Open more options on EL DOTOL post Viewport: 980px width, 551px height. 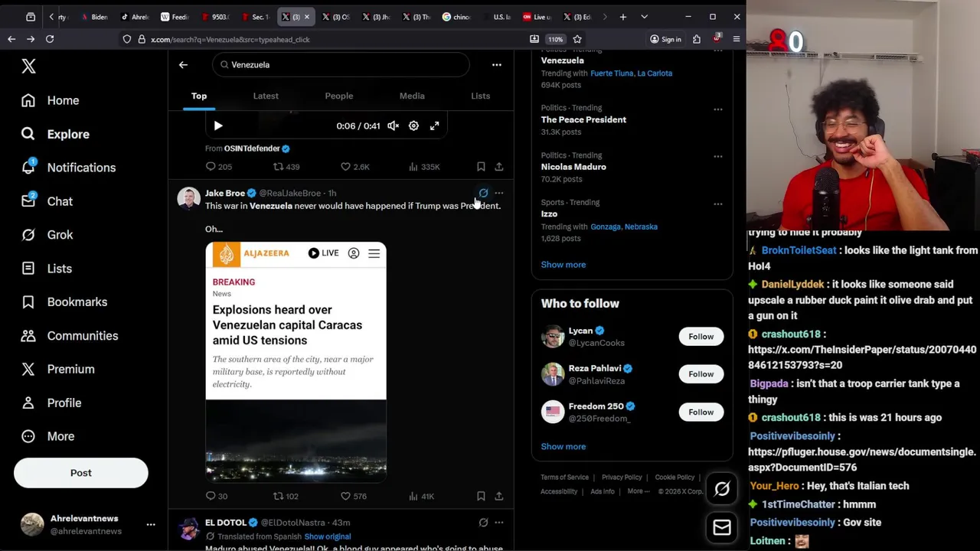pyautogui.click(x=499, y=523)
